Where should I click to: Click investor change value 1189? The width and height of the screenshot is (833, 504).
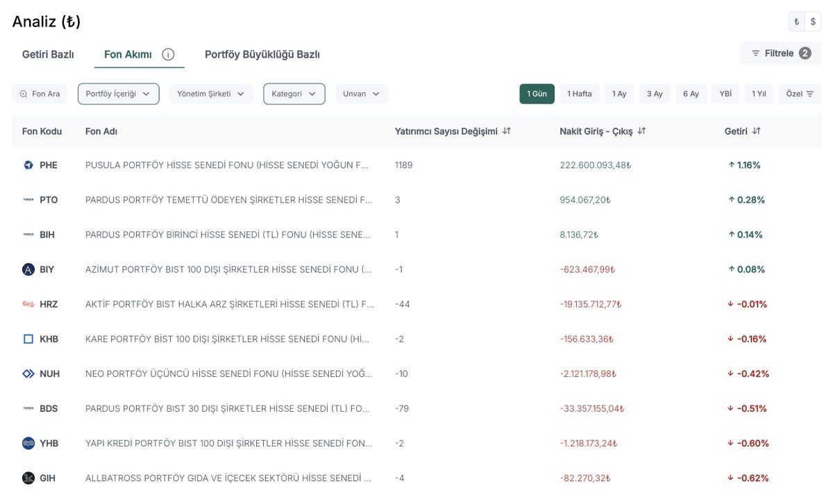click(x=403, y=165)
